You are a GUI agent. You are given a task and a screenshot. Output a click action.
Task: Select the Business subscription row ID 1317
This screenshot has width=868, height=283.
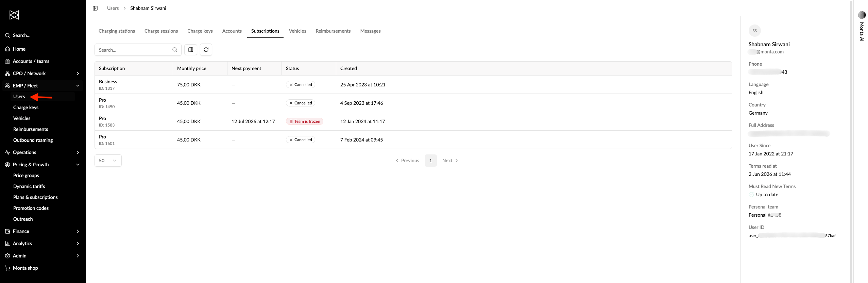click(x=413, y=85)
